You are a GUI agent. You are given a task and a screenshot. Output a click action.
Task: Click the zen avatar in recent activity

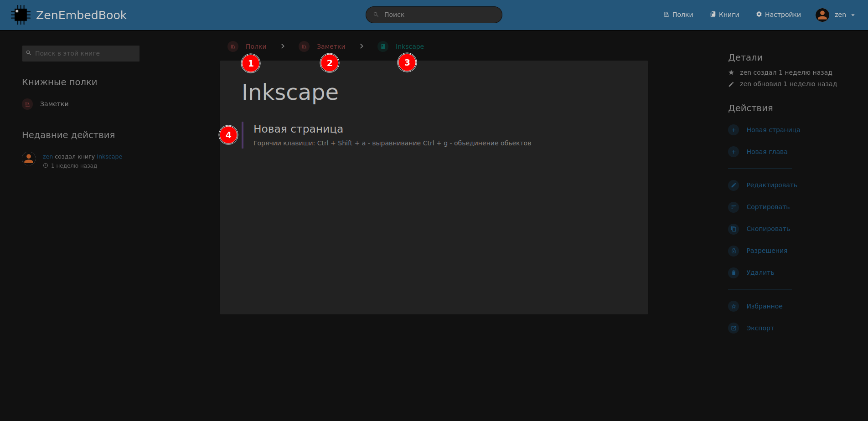point(29,159)
